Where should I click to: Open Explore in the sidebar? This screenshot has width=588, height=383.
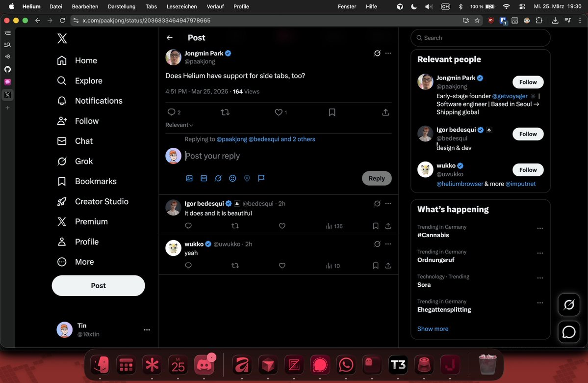click(79, 81)
